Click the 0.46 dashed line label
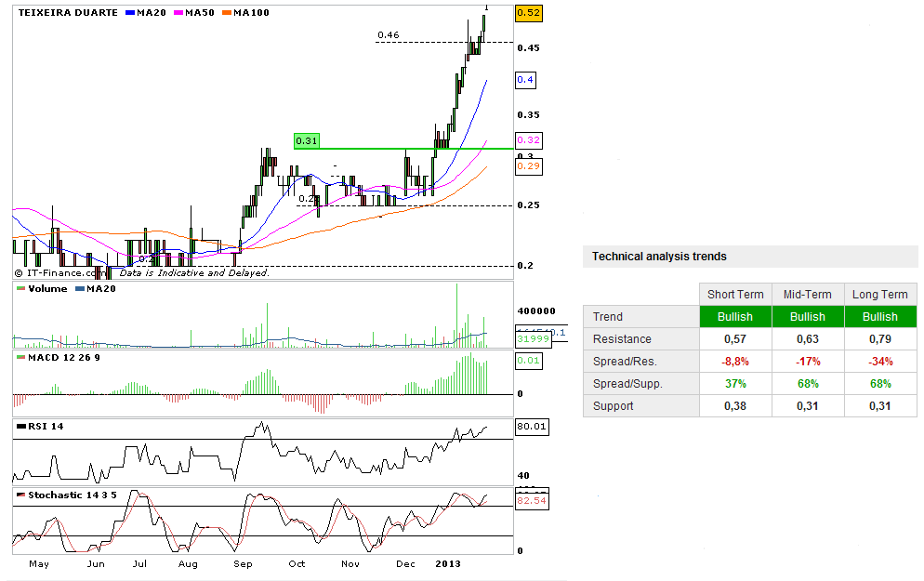Screen dimensions: 924x581 click(389, 34)
